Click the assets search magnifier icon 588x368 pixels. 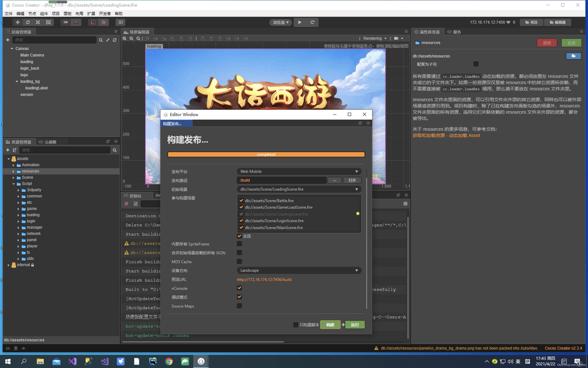(115, 150)
